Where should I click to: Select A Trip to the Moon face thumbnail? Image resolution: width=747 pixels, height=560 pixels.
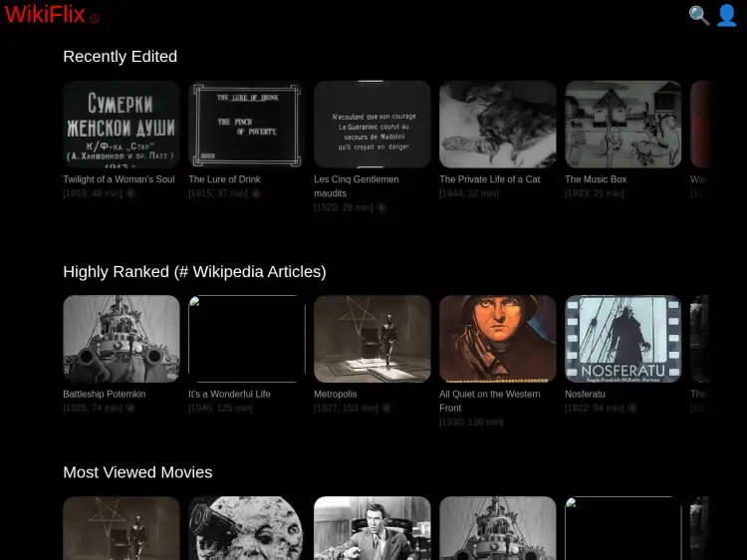[247, 528]
